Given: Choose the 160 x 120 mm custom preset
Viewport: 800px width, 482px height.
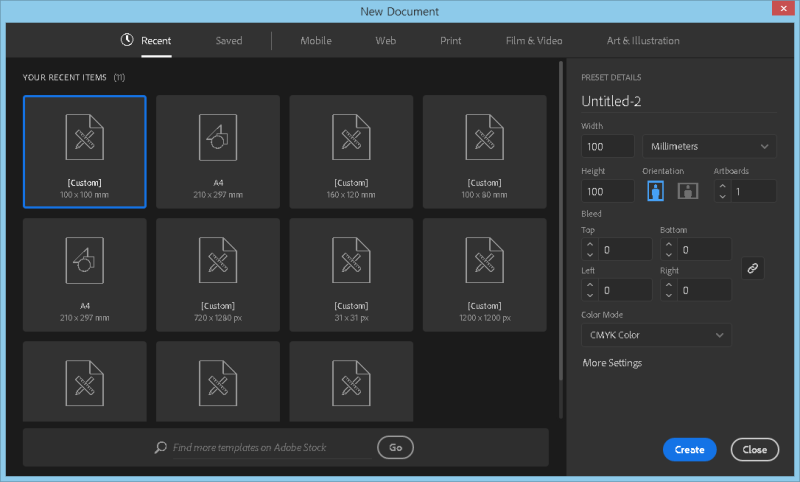Looking at the screenshot, I should (x=351, y=151).
